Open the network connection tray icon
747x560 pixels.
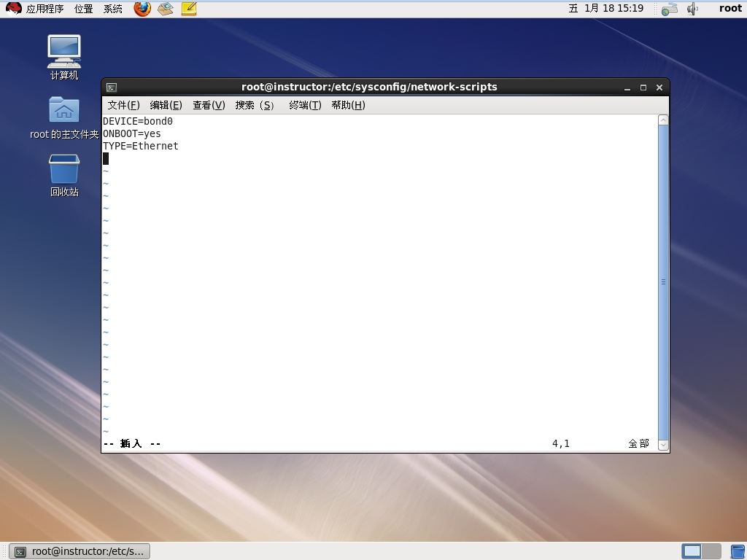click(670, 9)
